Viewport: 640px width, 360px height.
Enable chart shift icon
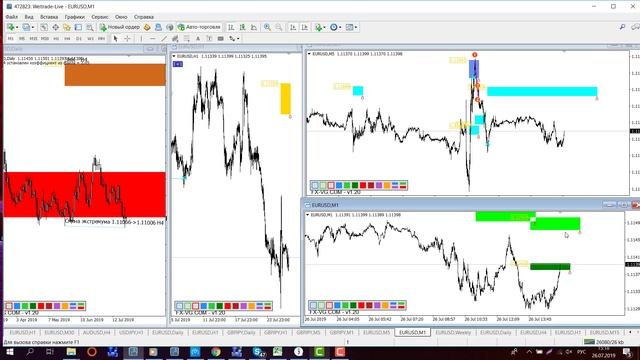304,27
